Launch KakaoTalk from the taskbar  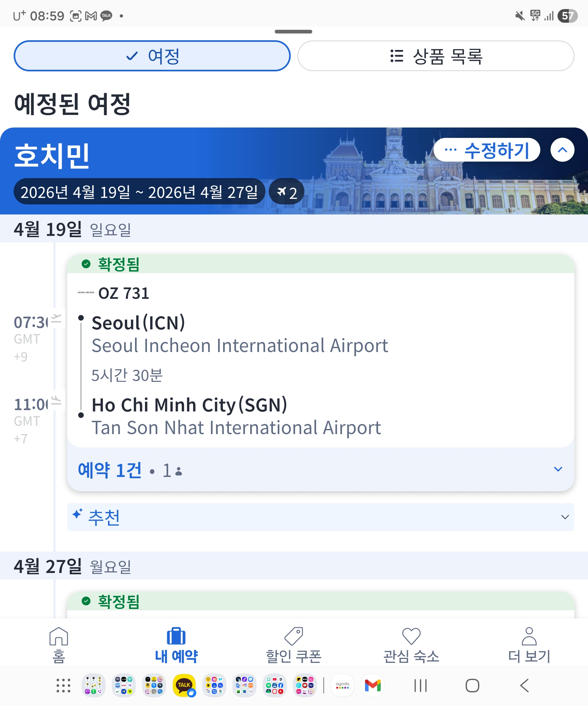(184, 685)
